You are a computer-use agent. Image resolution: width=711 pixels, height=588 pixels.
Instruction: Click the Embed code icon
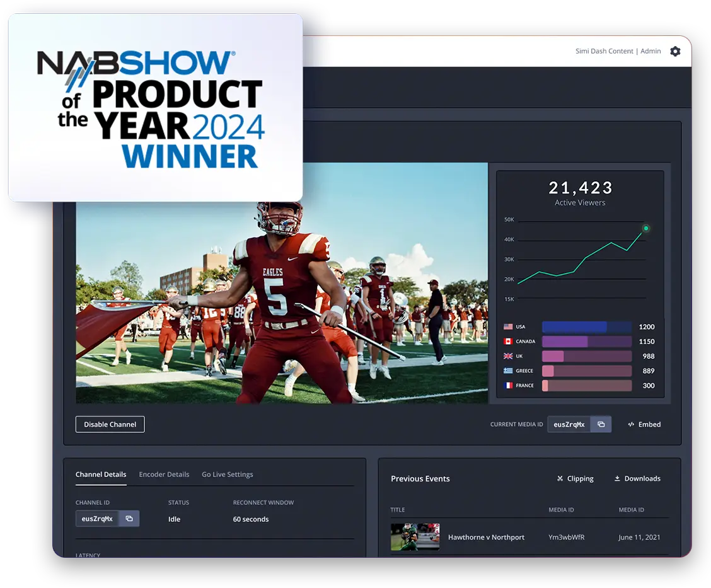[631, 424]
